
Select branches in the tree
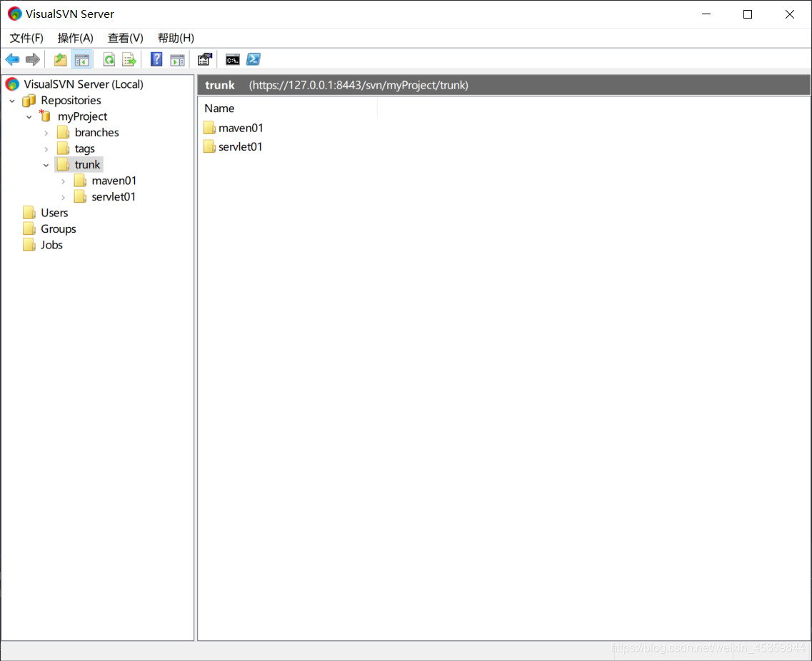tap(97, 133)
